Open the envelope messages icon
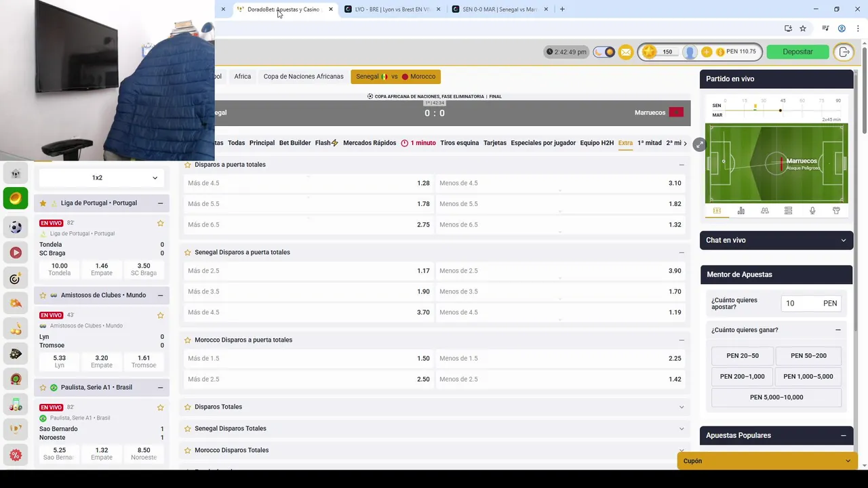 (x=626, y=52)
